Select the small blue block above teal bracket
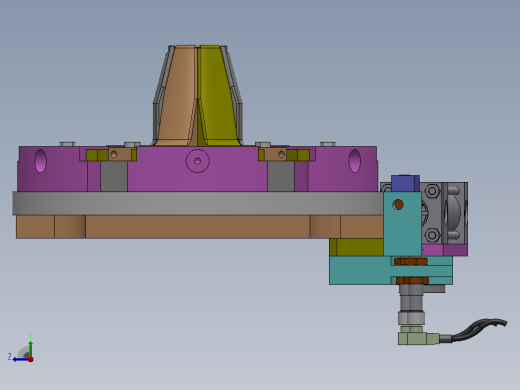This screenshot has width=520, height=390. point(405,183)
